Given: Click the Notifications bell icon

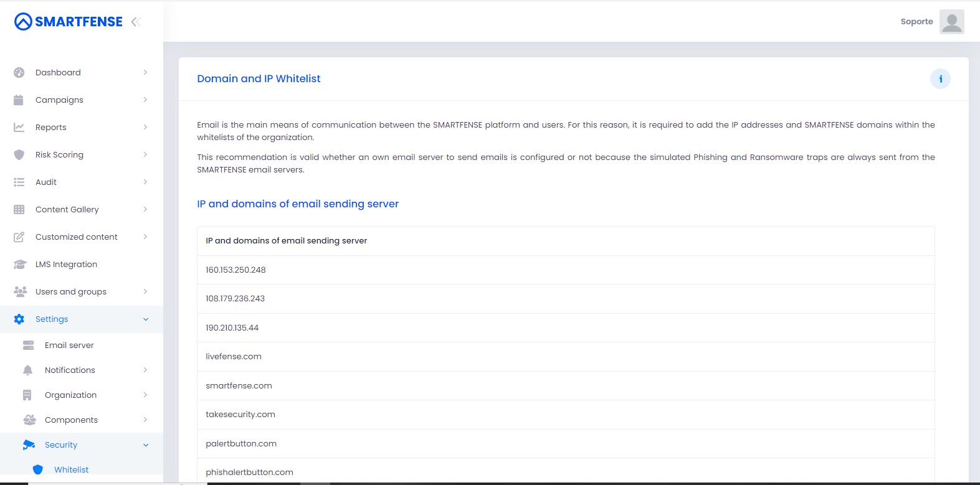Looking at the screenshot, I should [x=27, y=370].
